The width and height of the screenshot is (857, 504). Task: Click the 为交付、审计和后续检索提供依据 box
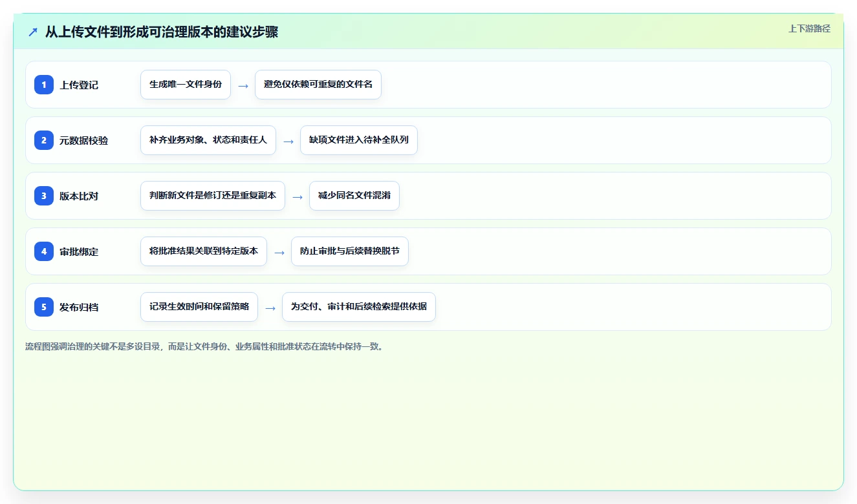coord(359,307)
